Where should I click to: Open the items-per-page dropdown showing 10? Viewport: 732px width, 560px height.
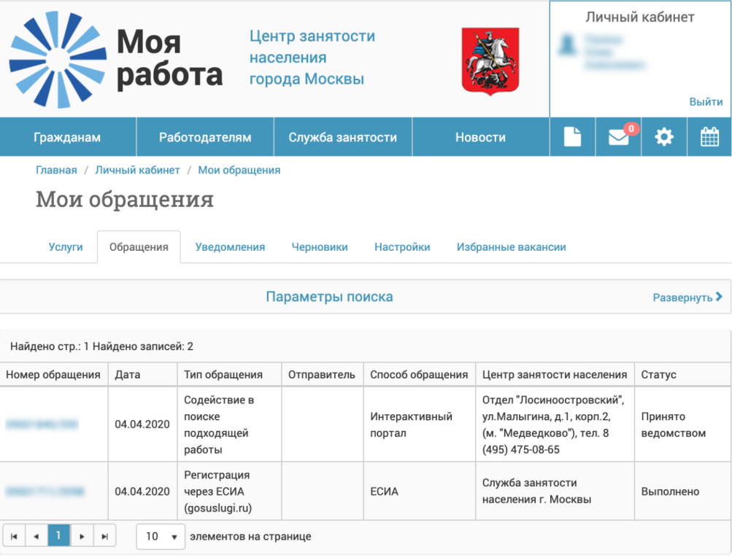coord(161,537)
